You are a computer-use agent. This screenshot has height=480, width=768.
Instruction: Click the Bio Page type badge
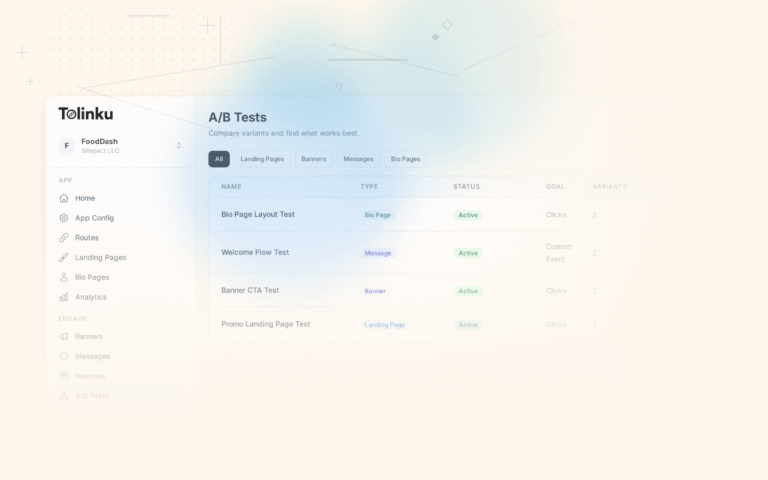click(378, 215)
